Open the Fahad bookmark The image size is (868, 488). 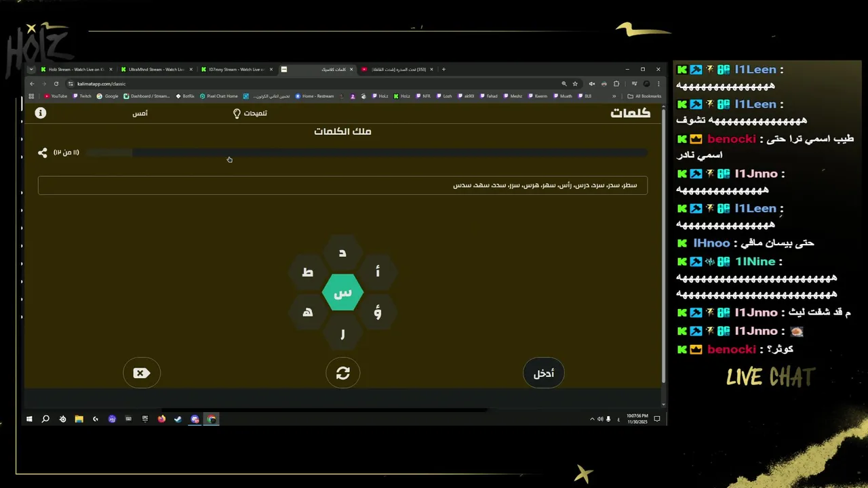(488, 96)
